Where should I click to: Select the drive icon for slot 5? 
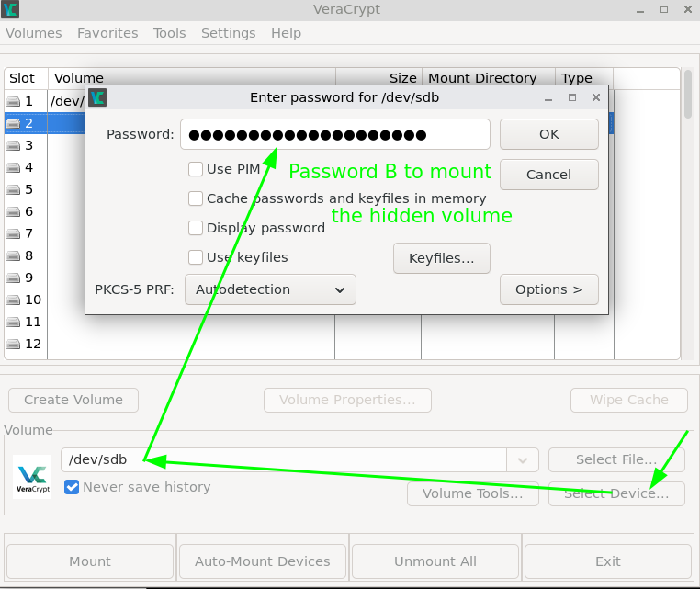click(x=13, y=190)
